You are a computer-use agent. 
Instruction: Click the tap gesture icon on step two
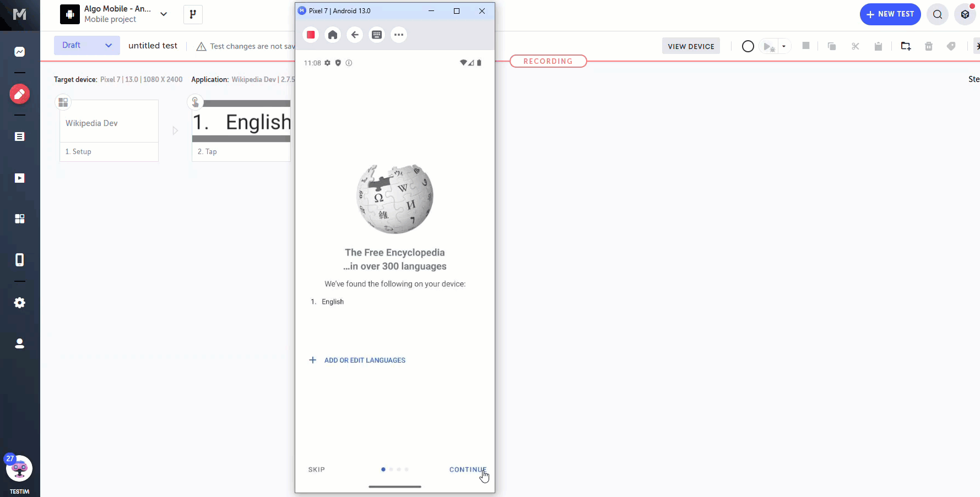tap(195, 102)
